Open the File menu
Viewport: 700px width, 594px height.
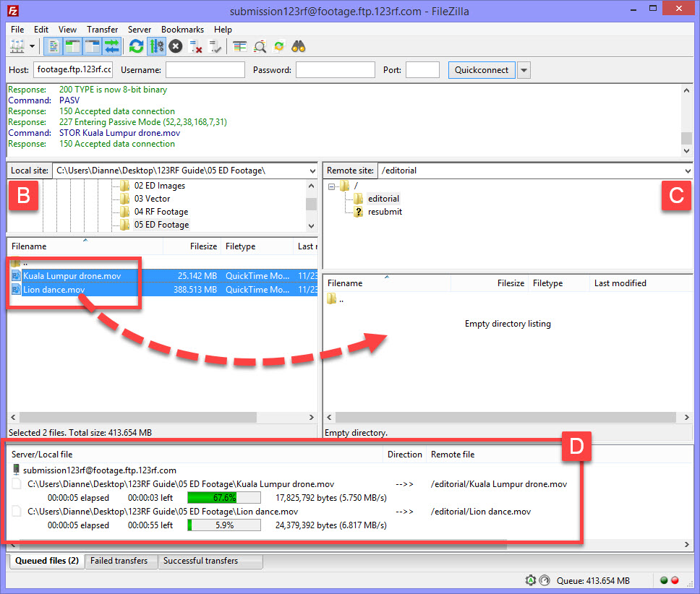point(17,30)
